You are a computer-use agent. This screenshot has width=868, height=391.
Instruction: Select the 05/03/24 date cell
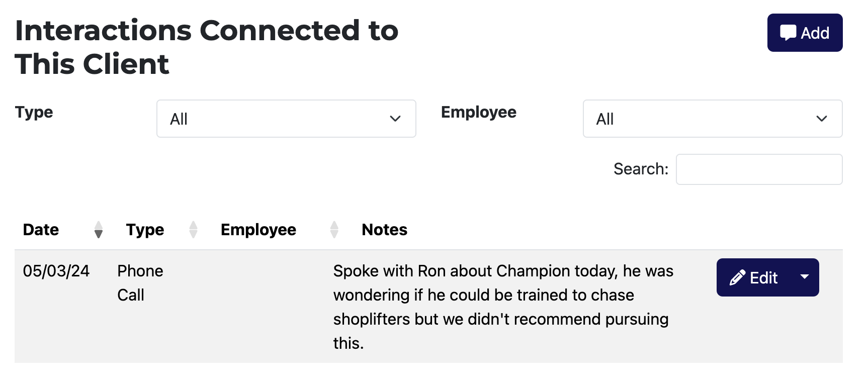pos(56,271)
